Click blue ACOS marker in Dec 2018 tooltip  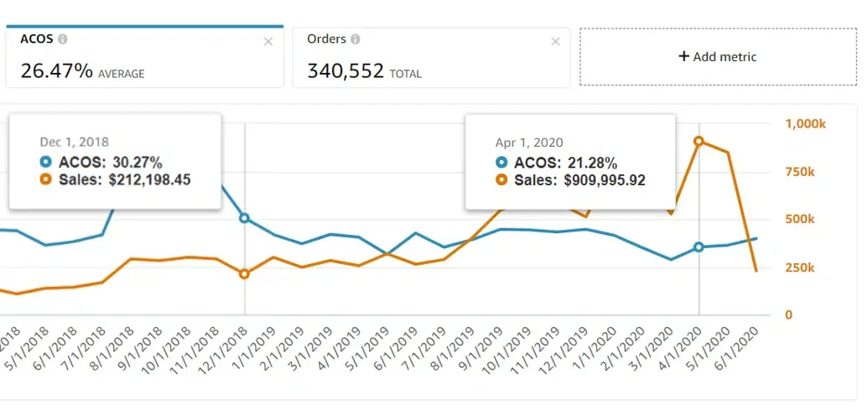click(45, 163)
